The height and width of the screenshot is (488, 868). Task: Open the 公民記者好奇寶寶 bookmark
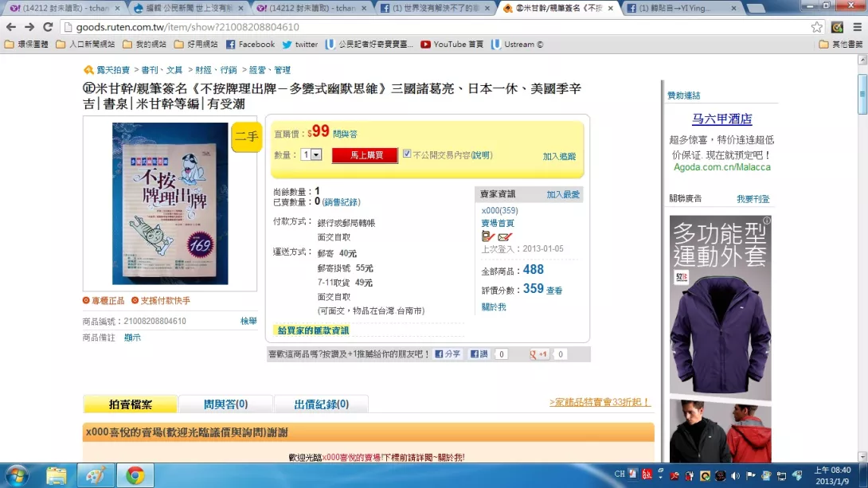coord(369,45)
